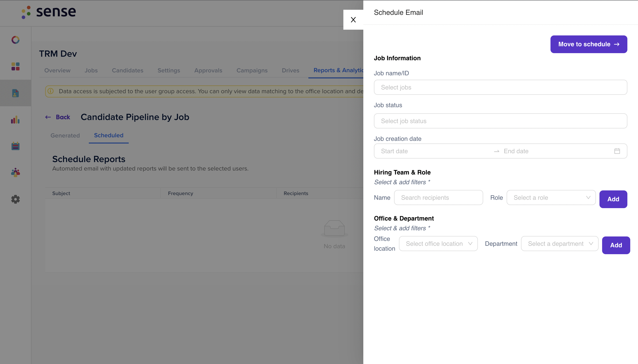
Task: Click the Move to schedule button
Action: pyautogui.click(x=589, y=44)
